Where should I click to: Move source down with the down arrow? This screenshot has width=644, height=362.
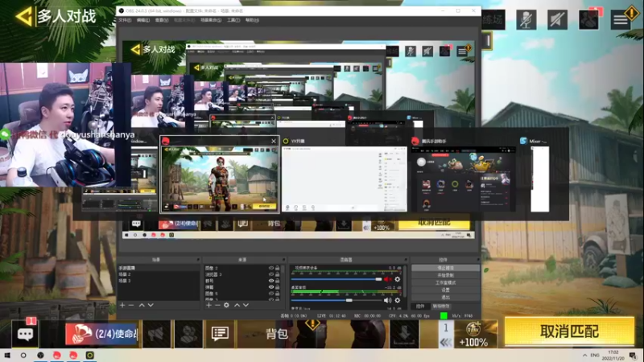pos(246,306)
